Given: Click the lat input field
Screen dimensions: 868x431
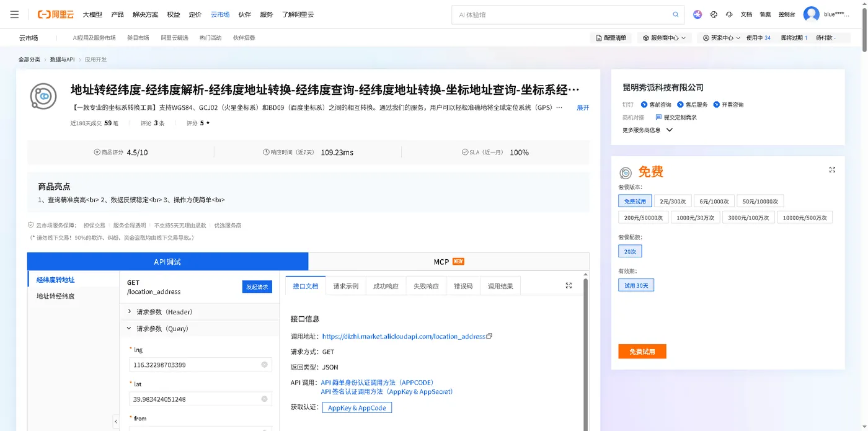Looking at the screenshot, I should pyautogui.click(x=201, y=399).
